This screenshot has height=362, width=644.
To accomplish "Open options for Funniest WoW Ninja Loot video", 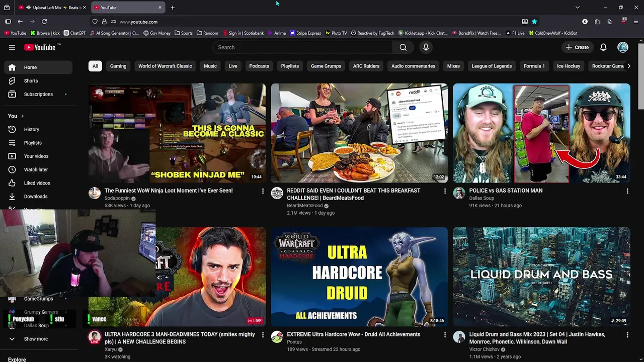I will pyautogui.click(x=263, y=191).
